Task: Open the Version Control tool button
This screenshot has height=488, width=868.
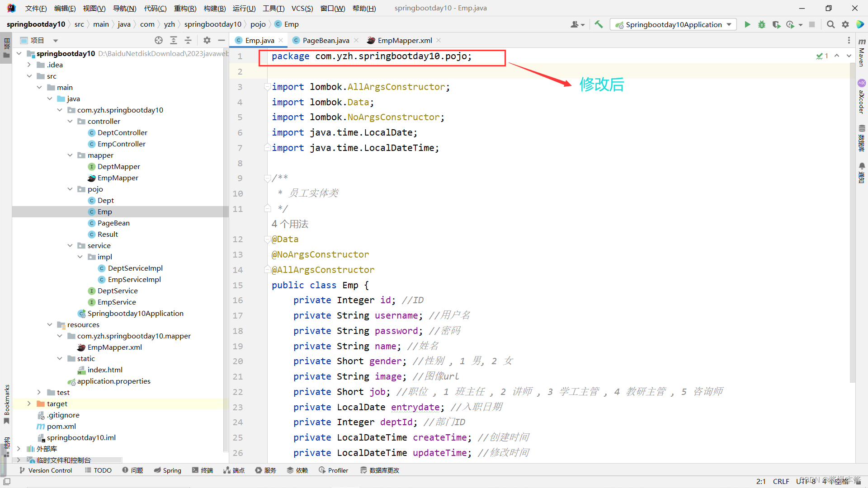Action: tap(46, 470)
